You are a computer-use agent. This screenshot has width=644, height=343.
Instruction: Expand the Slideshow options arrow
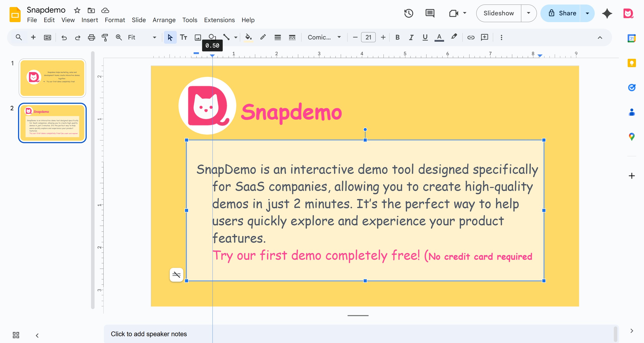click(529, 13)
